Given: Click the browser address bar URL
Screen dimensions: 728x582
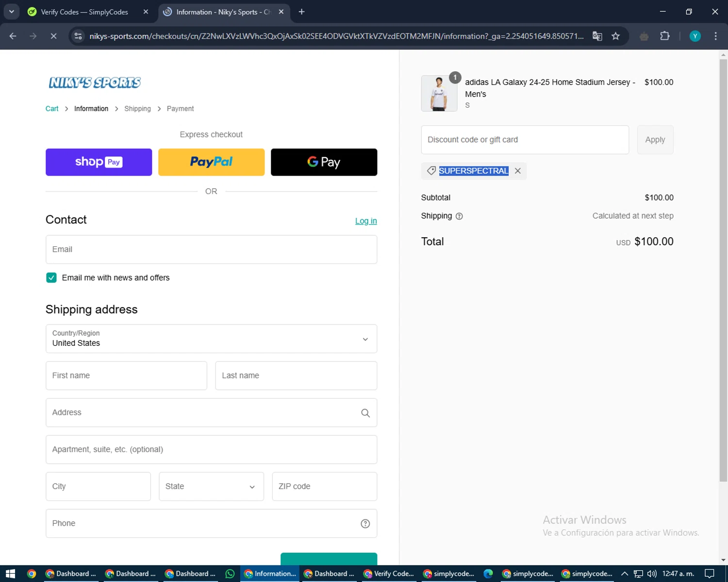Looking at the screenshot, I should 336,36.
